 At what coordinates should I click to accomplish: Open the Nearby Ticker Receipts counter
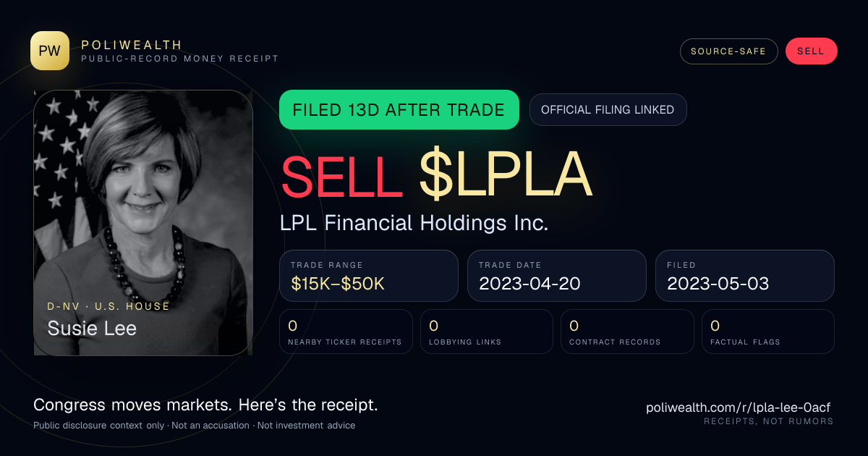click(346, 332)
